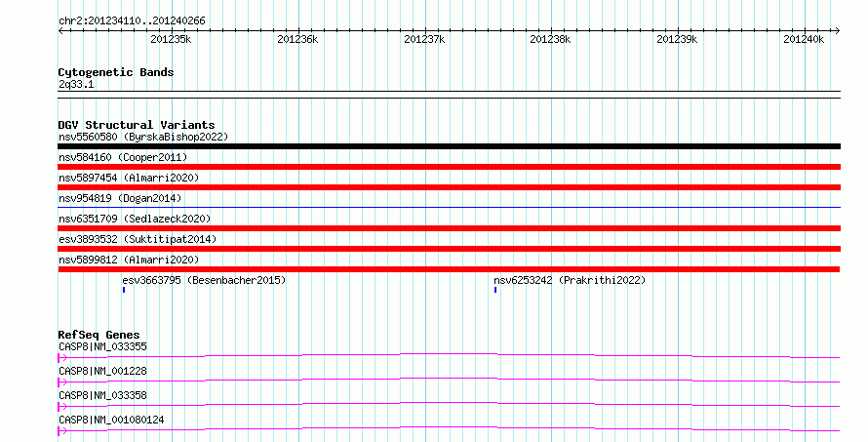The width and height of the screenshot is (868, 442).
Task: Click the CASP8|NM_033358 gene label
Action: pos(103,395)
